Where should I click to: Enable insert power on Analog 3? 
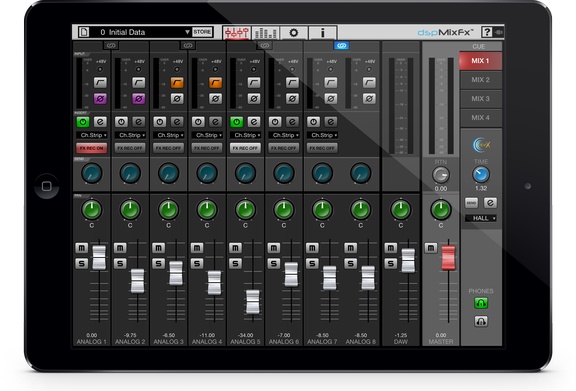160,122
